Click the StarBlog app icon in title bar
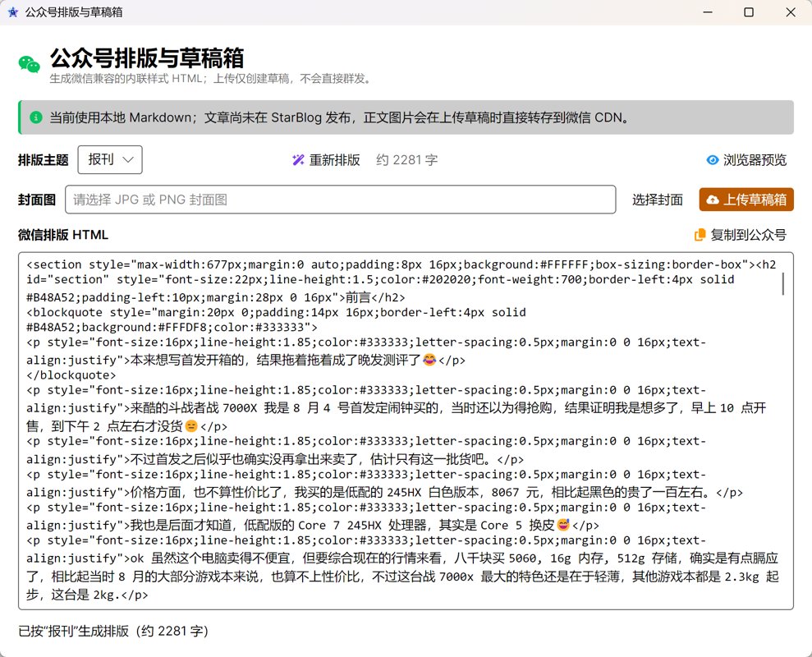The image size is (812, 657). pyautogui.click(x=13, y=12)
